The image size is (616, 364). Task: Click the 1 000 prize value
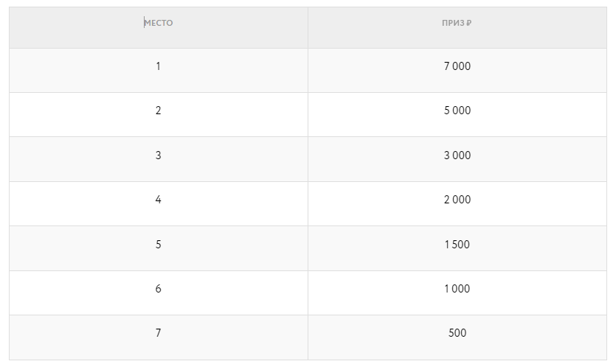pos(457,289)
